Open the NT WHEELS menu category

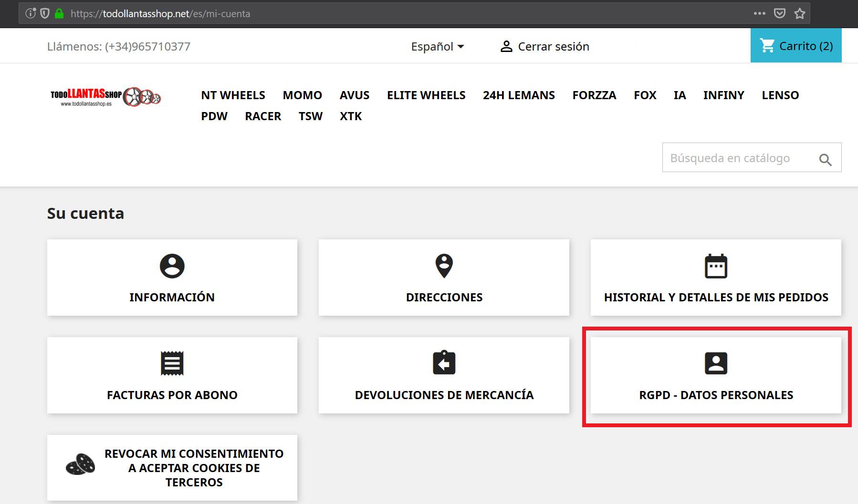coord(233,95)
